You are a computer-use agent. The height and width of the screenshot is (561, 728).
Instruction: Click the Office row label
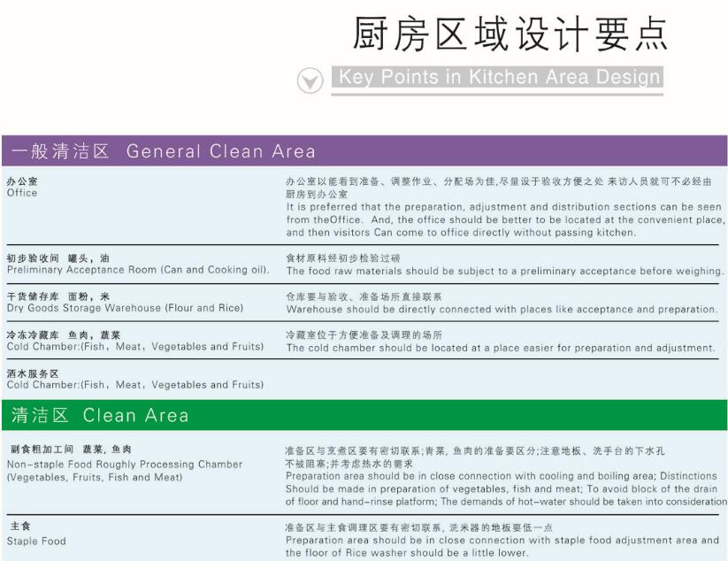tap(22, 193)
